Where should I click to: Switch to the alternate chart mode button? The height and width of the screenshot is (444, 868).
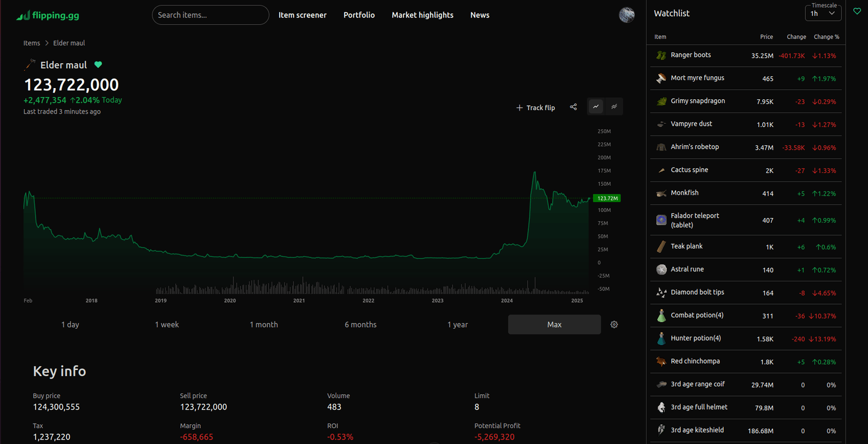[x=614, y=107]
